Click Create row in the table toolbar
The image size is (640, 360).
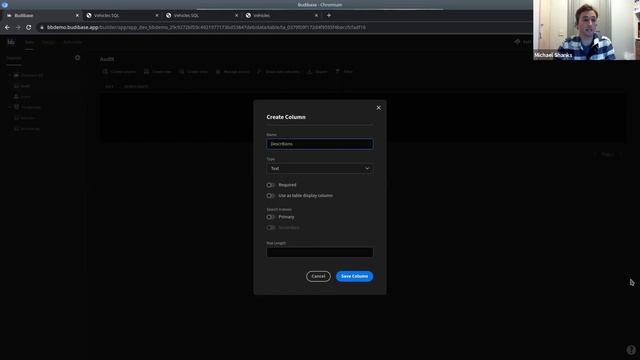click(x=158, y=72)
